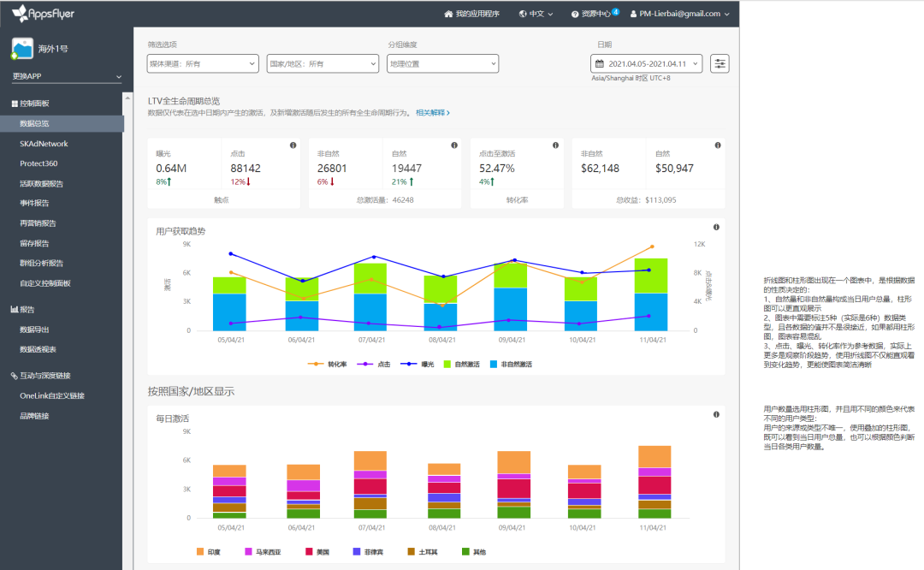Open the 地理位置 grouping dropdown
The image size is (924, 570).
coord(442,63)
